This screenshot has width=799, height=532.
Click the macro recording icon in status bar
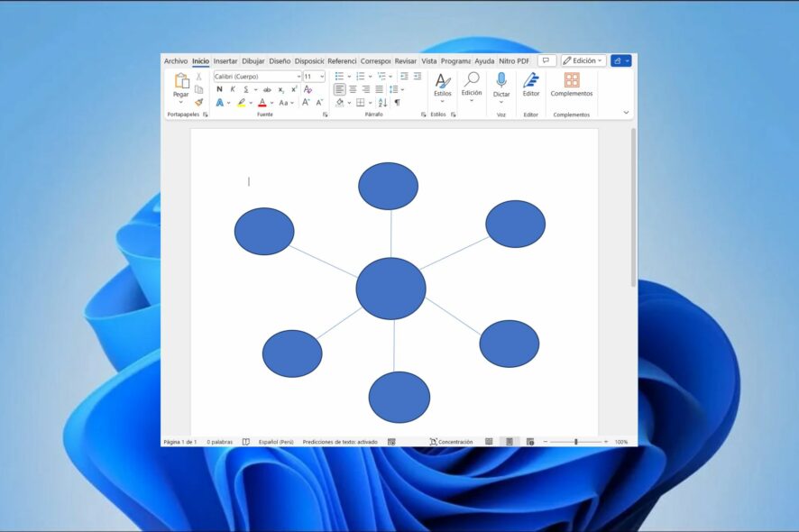click(391, 442)
